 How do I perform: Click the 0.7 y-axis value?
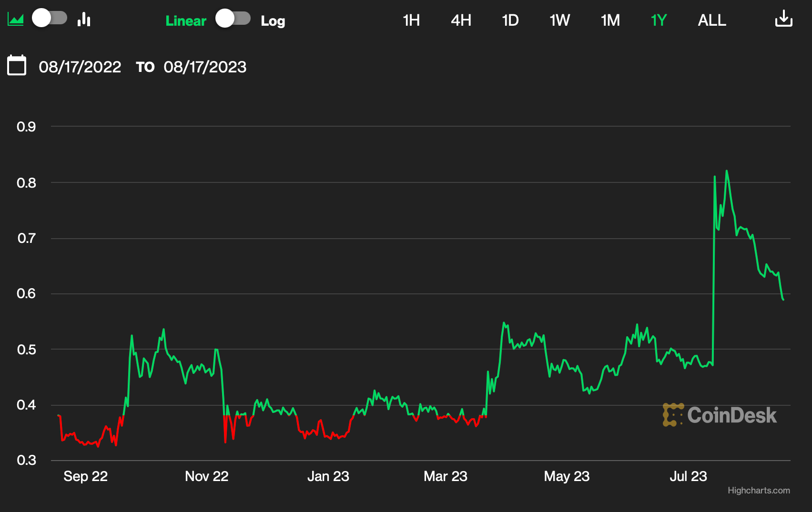(x=26, y=238)
